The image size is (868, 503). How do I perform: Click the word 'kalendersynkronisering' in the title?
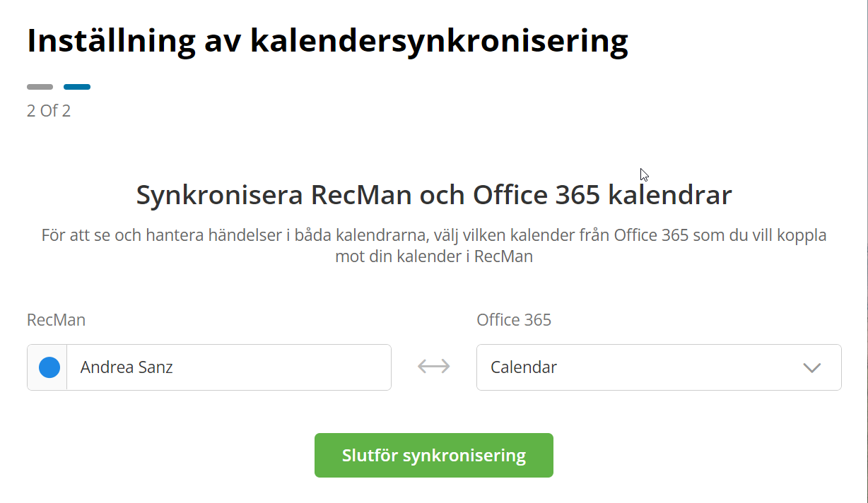pyautogui.click(x=439, y=41)
